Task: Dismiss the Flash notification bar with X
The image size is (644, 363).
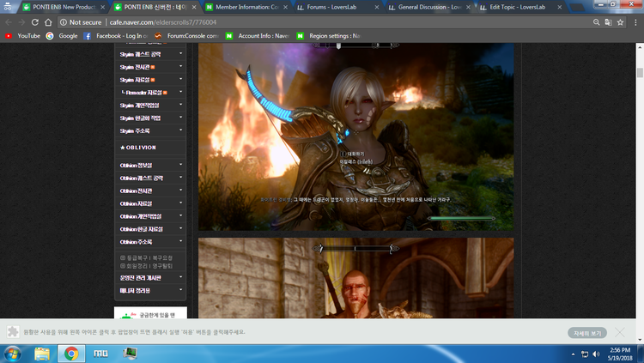Action: point(620,332)
